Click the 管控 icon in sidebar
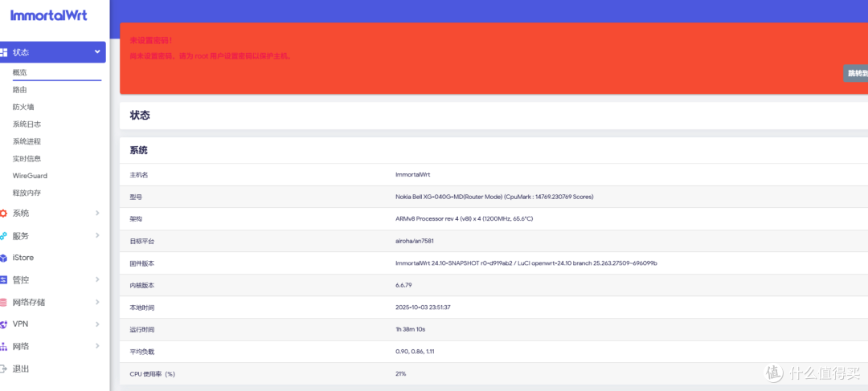 [3, 280]
